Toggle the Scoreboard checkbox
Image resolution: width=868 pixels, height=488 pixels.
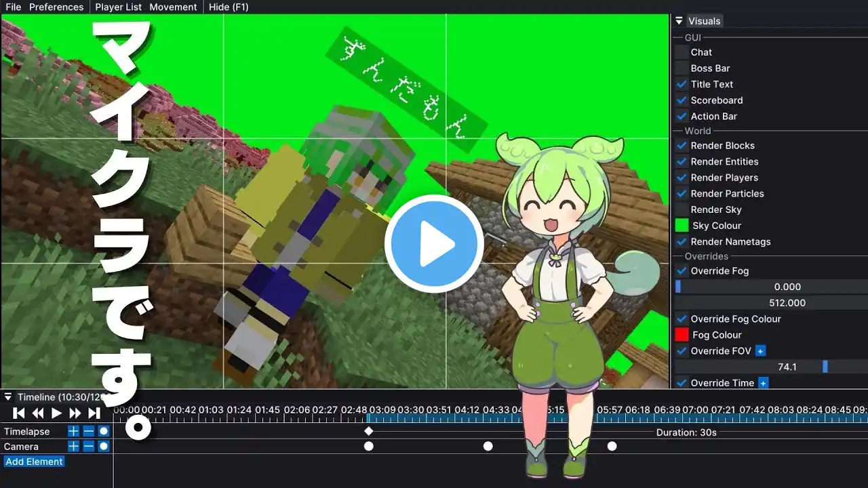[682, 100]
